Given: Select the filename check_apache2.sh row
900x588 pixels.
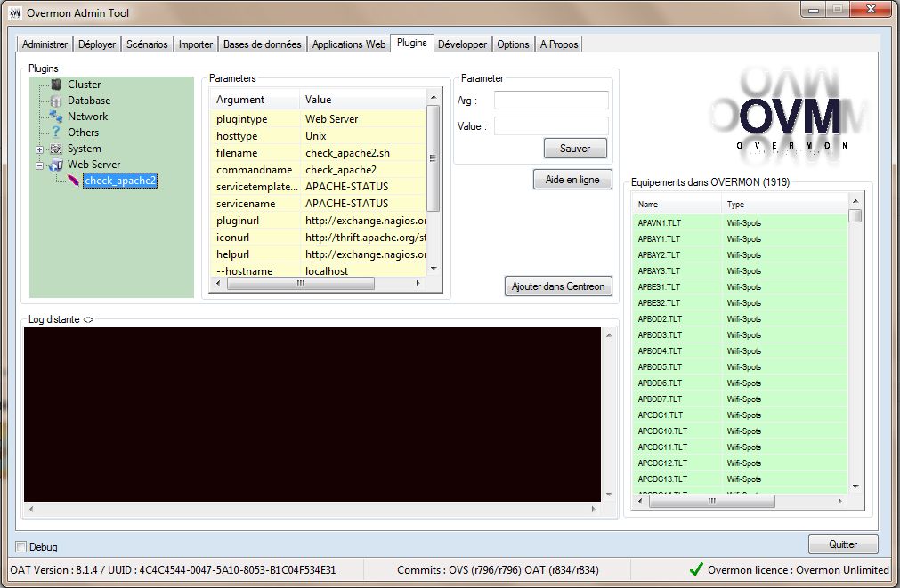Looking at the screenshot, I should pyautogui.click(x=319, y=153).
